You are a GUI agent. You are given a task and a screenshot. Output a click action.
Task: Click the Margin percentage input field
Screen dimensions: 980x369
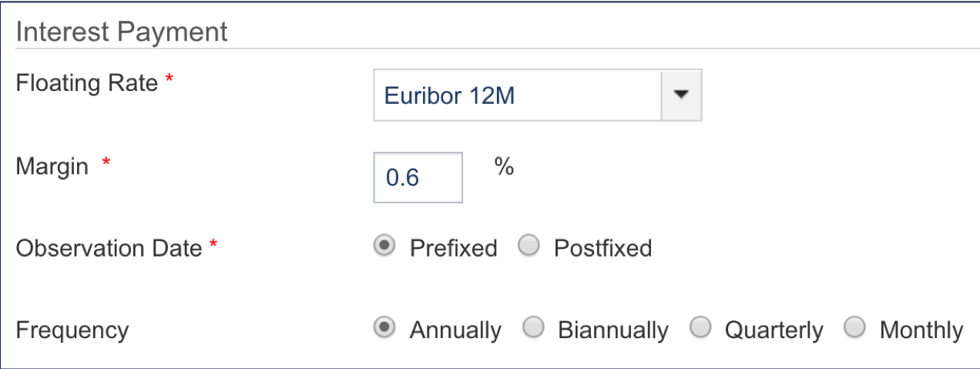click(418, 178)
